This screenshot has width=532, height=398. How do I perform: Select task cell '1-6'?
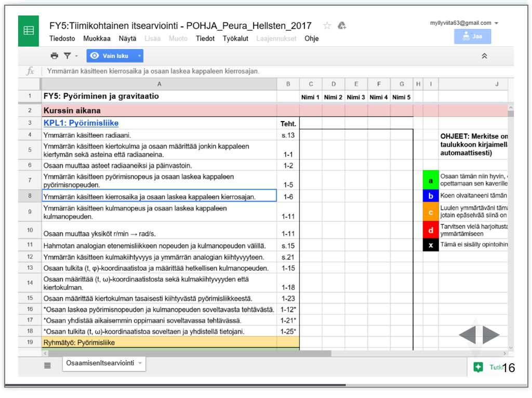tap(288, 196)
